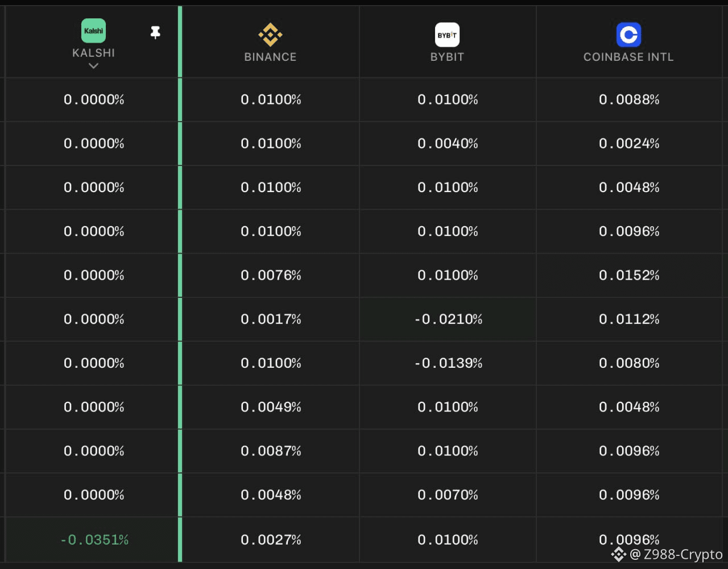Click the -0.0210% Bybit cell

click(448, 319)
